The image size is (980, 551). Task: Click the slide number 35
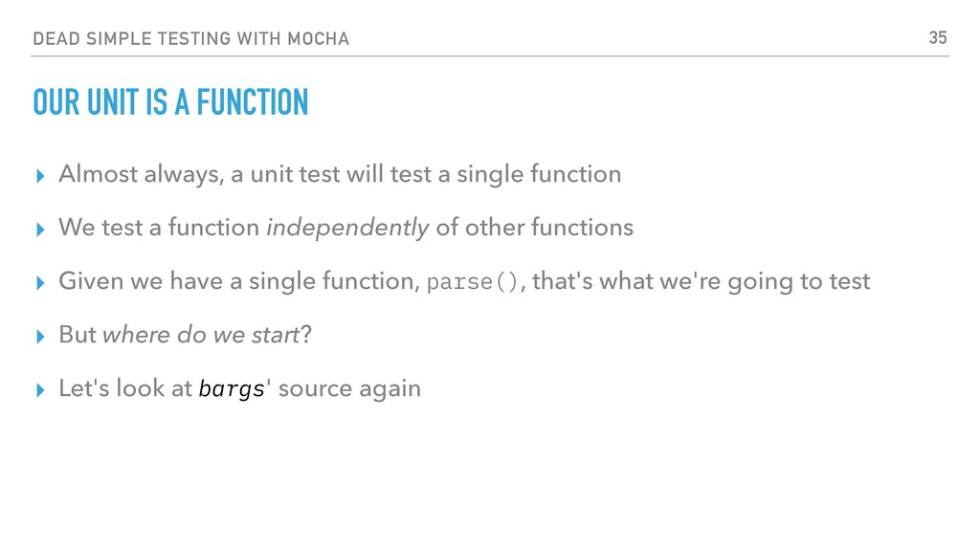(x=938, y=38)
